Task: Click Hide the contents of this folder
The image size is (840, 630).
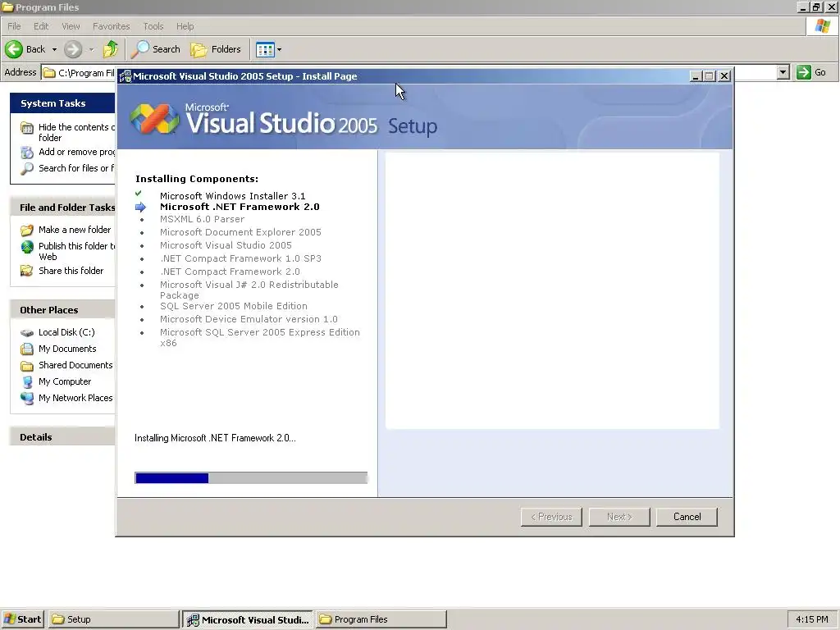Action: [76, 132]
